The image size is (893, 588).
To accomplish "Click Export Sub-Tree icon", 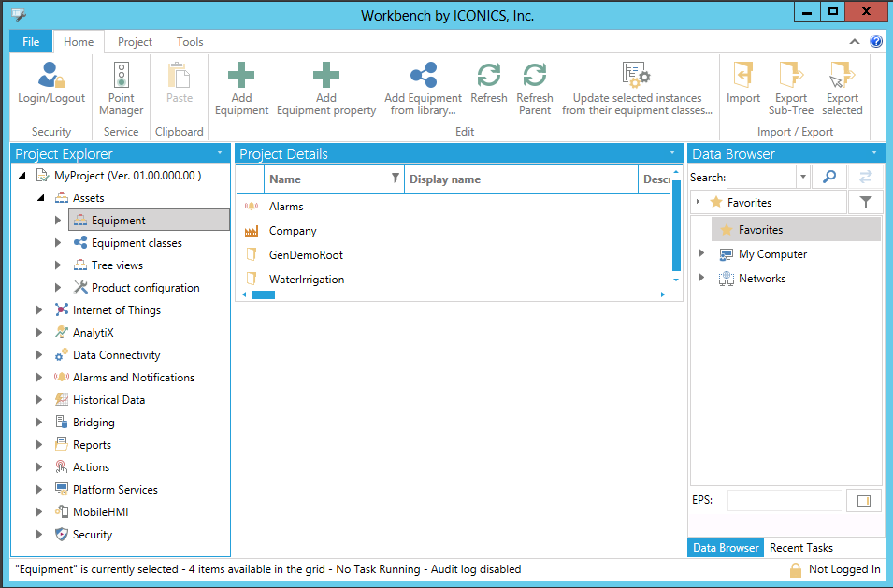I will (x=791, y=76).
